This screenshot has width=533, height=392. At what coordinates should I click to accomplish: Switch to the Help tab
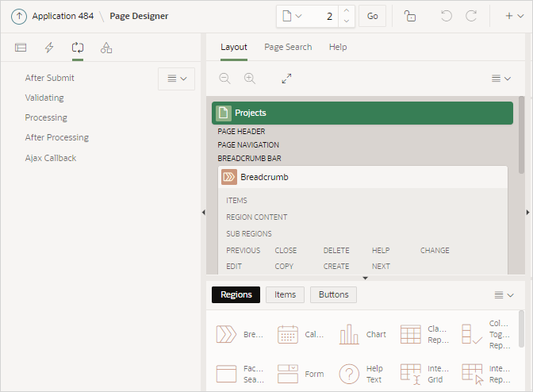(338, 47)
